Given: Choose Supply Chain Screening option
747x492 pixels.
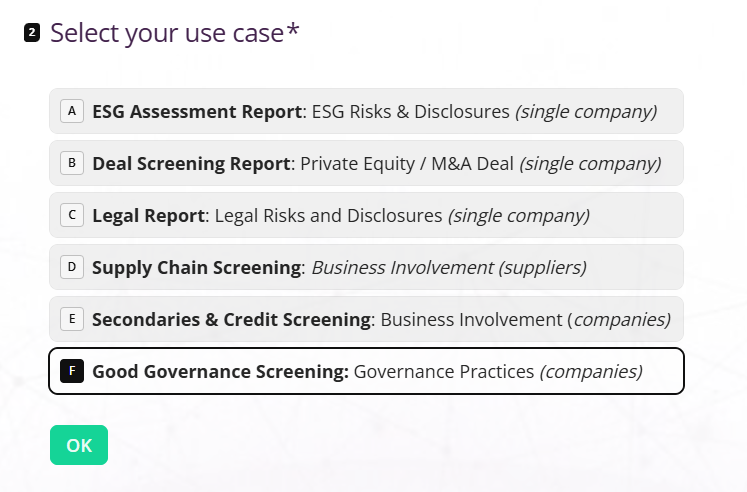Looking at the screenshot, I should (366, 267).
